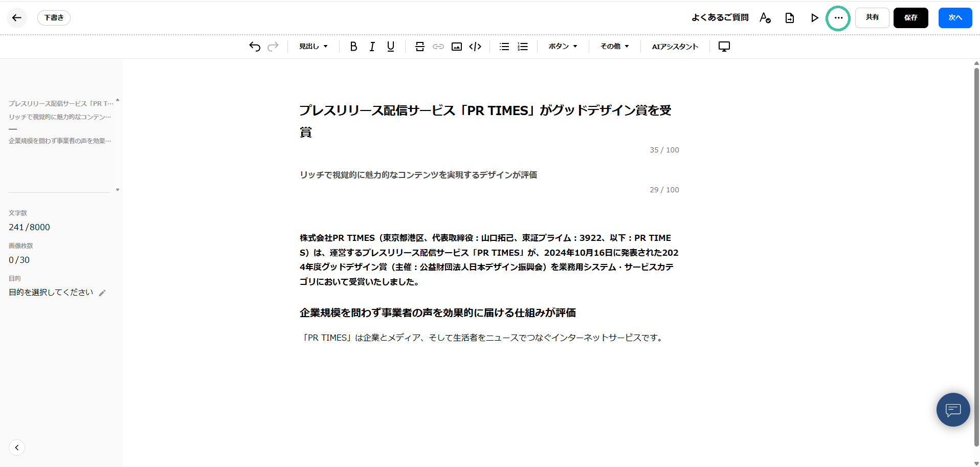Toggle italic formatting
980x467 pixels.
[372, 47]
